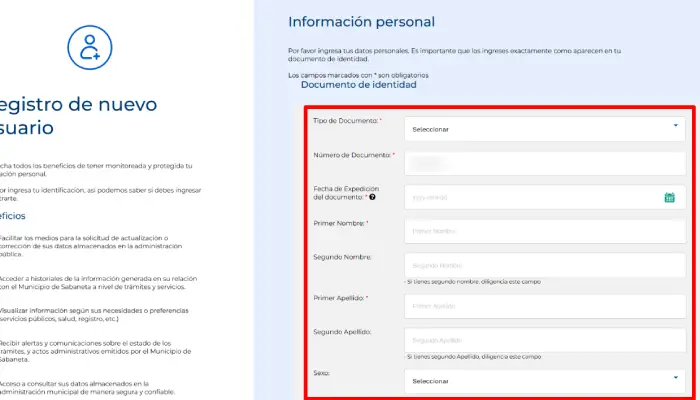
Task: Click the Segundo Nombre input field
Action: (x=545, y=265)
